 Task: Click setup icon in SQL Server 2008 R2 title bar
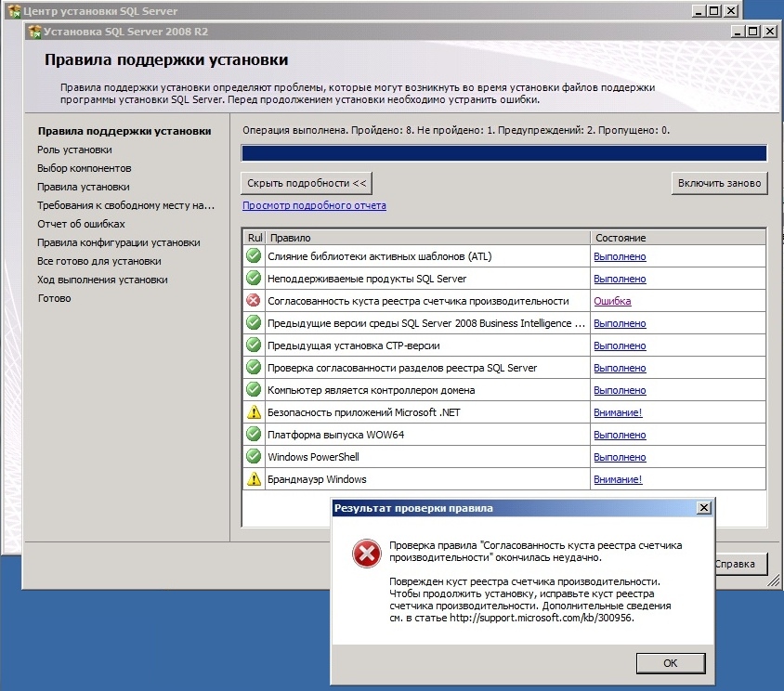(x=34, y=32)
